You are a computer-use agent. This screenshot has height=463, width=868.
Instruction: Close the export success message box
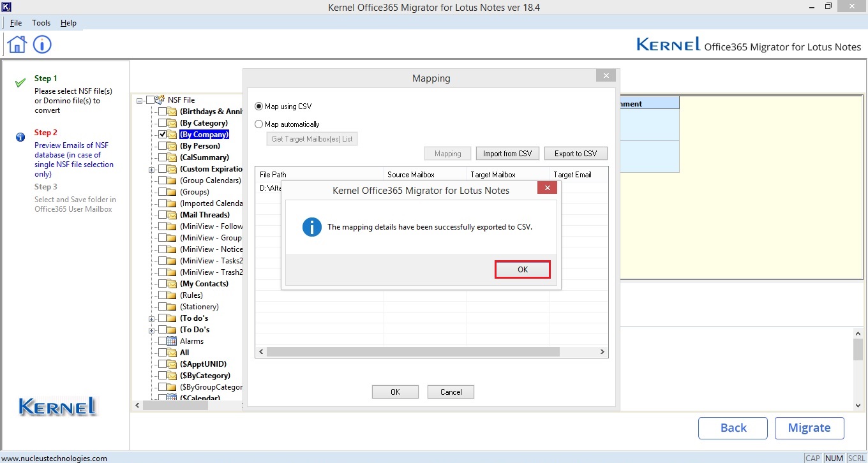point(547,187)
